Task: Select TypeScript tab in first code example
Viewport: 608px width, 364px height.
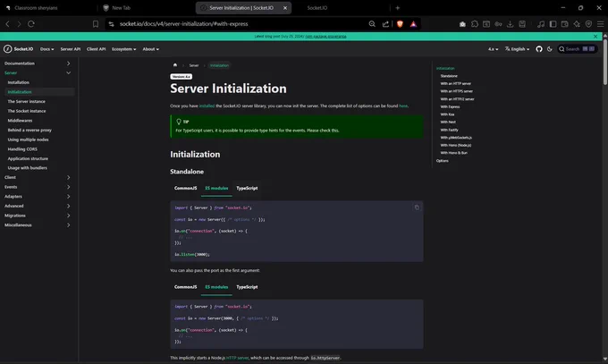Action: [x=247, y=188]
